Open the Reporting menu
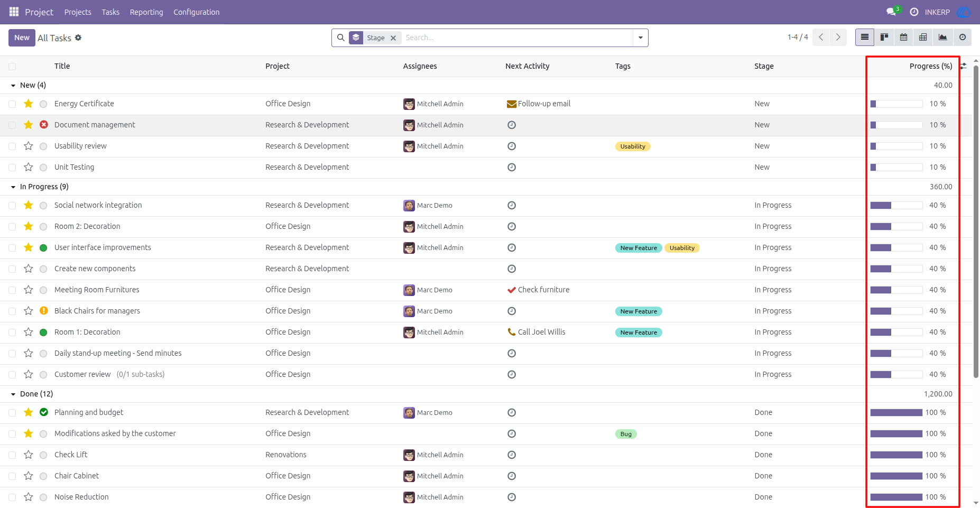980x508 pixels. 146,12
